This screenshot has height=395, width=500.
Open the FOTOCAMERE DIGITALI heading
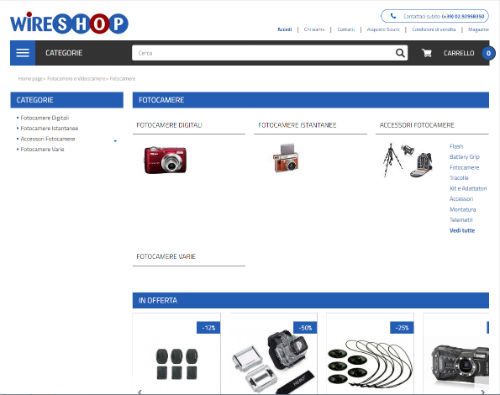(169, 125)
